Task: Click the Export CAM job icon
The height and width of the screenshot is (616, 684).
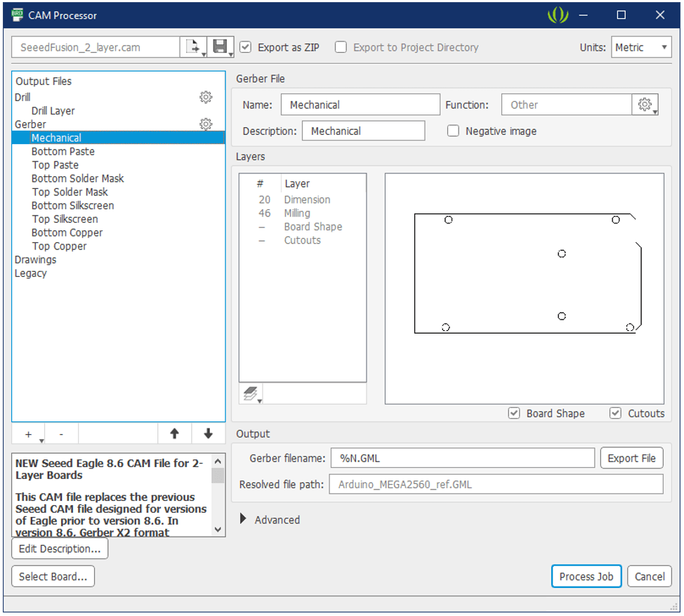Action: (x=193, y=45)
